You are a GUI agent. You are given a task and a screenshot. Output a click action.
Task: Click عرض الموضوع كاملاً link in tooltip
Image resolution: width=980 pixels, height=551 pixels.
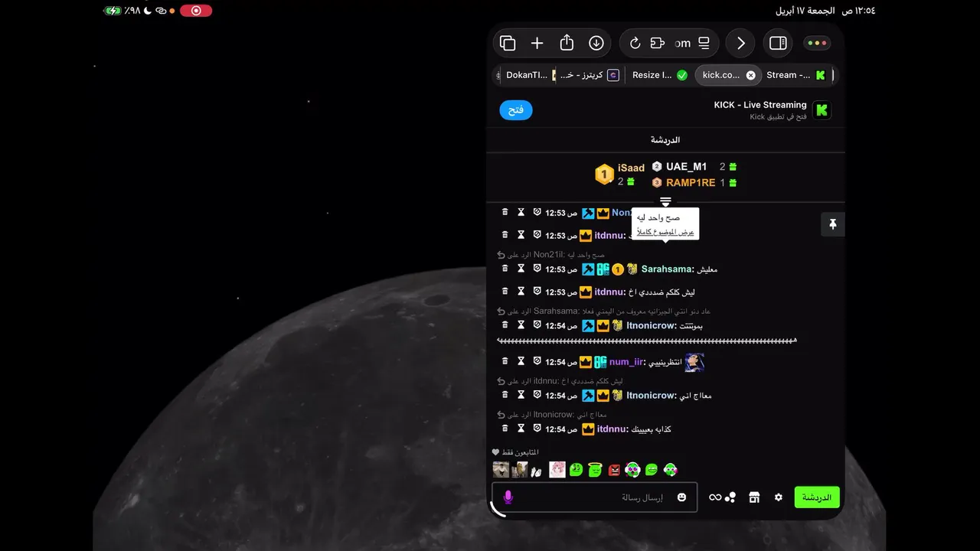point(665,232)
